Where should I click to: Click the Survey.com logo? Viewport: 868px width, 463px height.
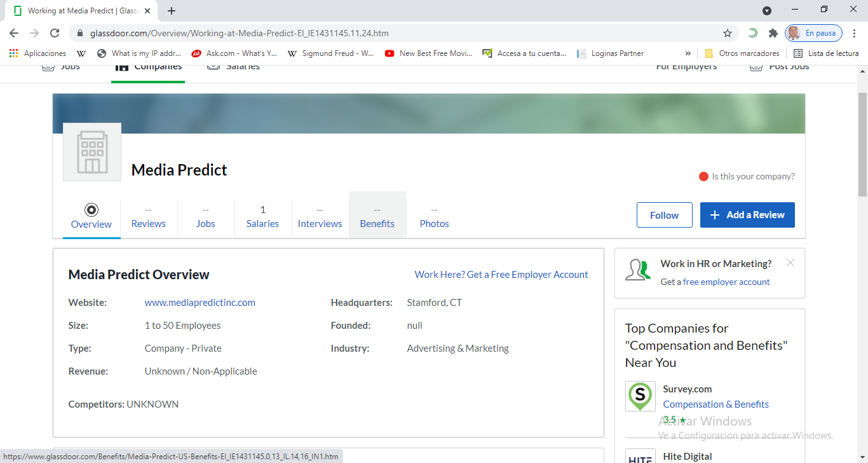tap(641, 396)
